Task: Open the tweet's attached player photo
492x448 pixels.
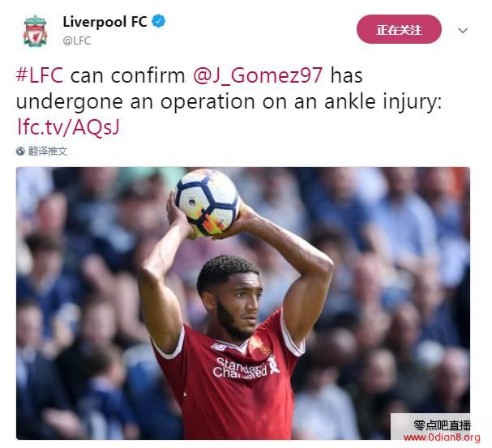Action: tap(243, 303)
